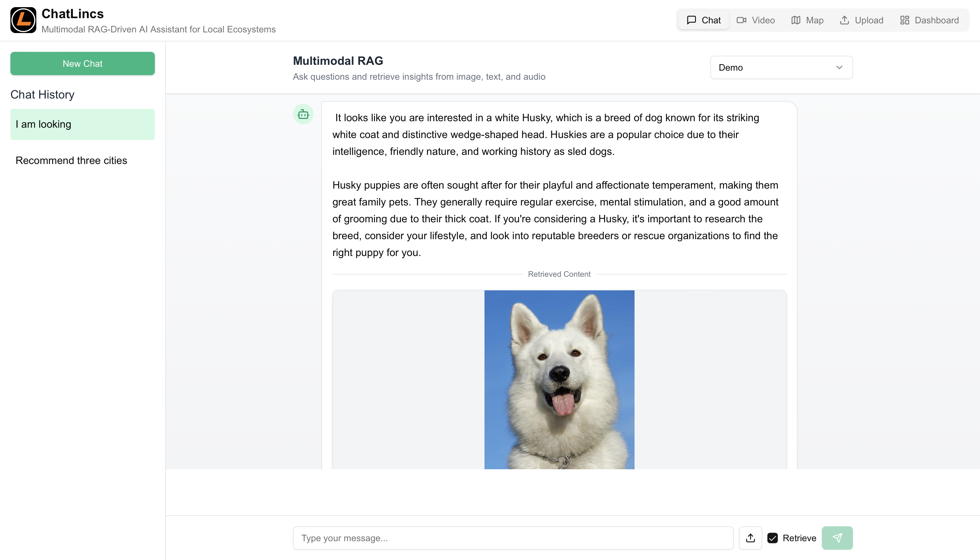Viewport: 980px width, 560px height.
Task: Click the map icon in top navigation
Action: click(795, 20)
